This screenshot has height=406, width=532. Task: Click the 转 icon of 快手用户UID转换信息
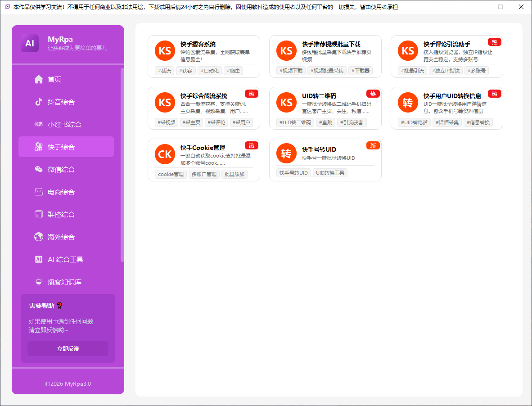click(408, 103)
